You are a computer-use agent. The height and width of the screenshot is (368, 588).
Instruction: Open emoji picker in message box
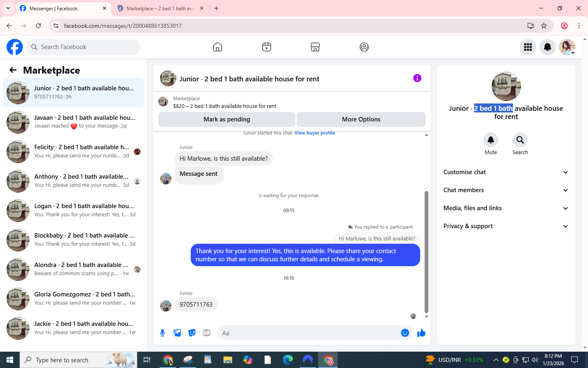(405, 333)
